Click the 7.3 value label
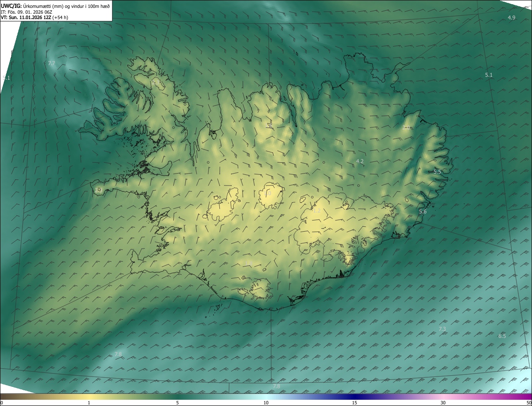This screenshot has width=532, height=406. click(x=442, y=329)
